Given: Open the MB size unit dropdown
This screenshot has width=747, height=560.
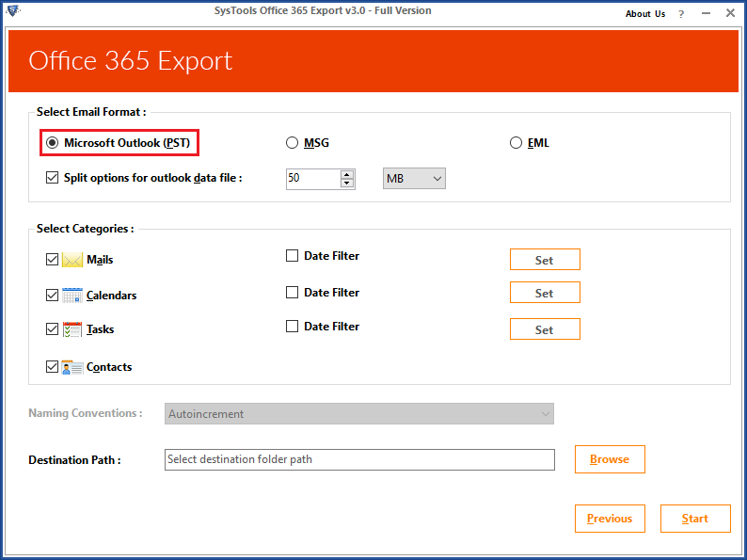Looking at the screenshot, I should coord(414,179).
